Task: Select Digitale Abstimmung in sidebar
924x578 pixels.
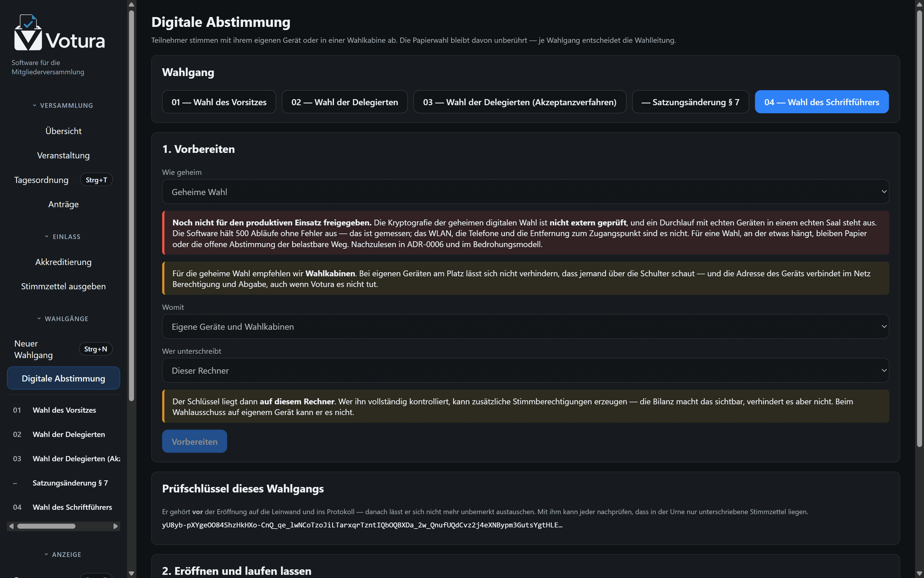Action: click(64, 378)
